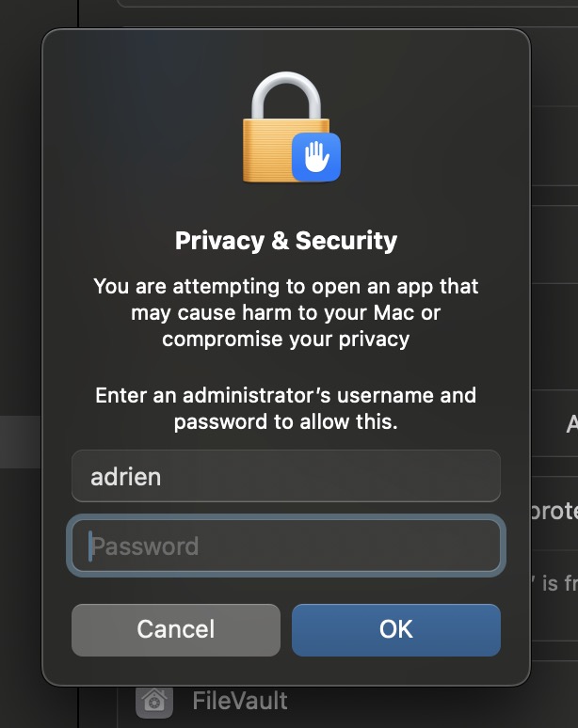The image size is (578, 728).
Task: Click the partially hidden 'is fr' text
Action: (x=554, y=582)
